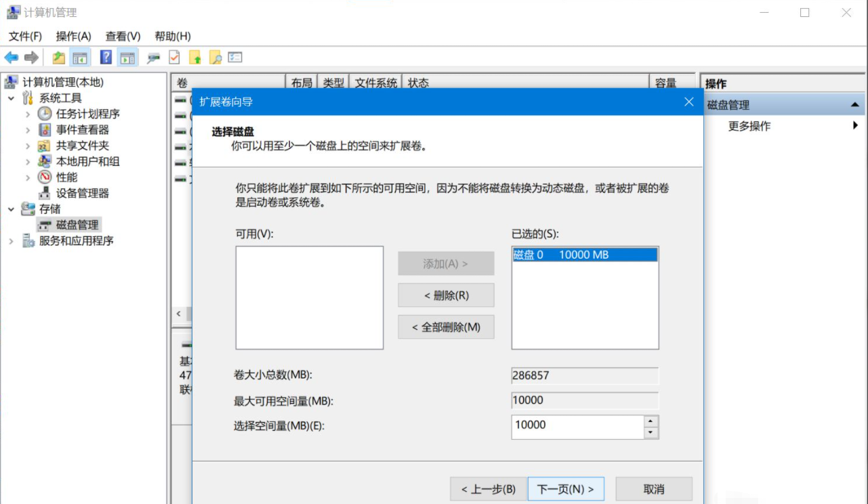Viewport: 868px width, 504px height.
Task: Expand the Shared Folders (共享文件夹) node
Action: coord(28,146)
